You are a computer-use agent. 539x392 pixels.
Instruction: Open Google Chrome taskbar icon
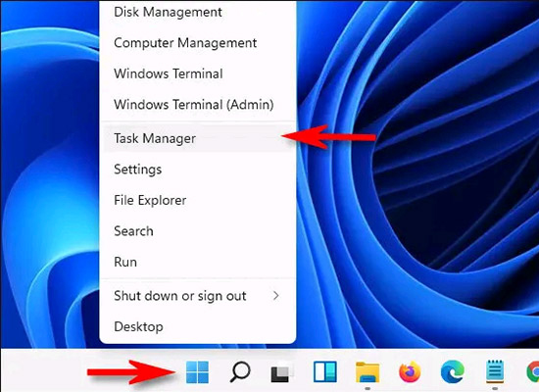click(532, 371)
